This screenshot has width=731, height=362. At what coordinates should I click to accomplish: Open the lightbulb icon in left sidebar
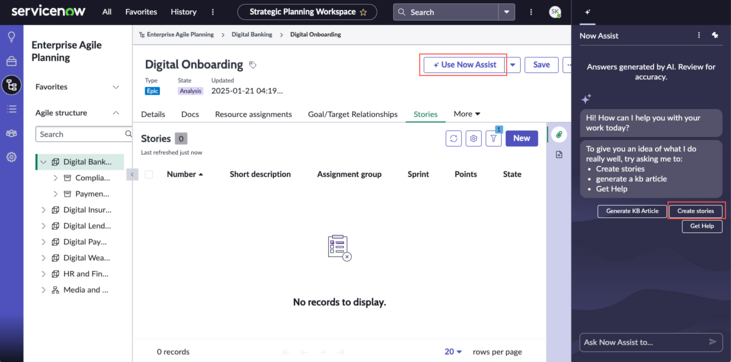tap(11, 37)
